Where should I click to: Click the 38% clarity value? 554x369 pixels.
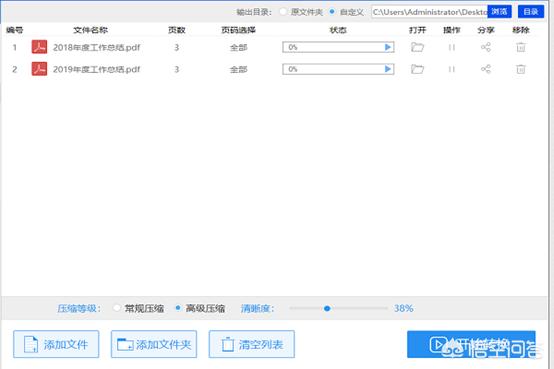coord(403,308)
